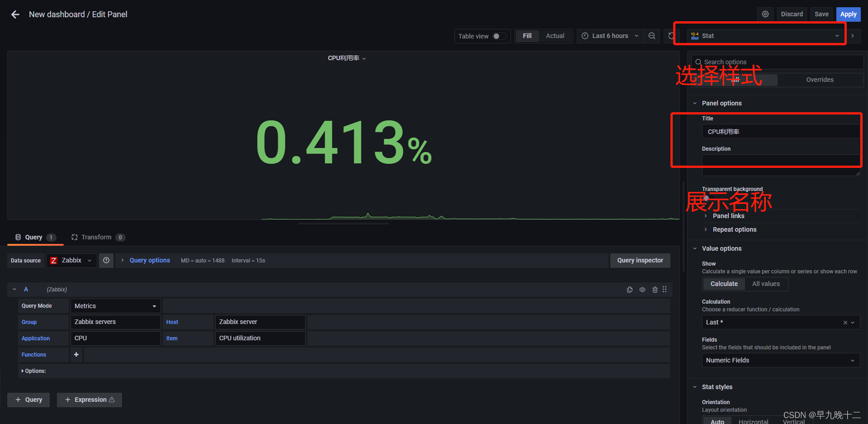This screenshot has height=424, width=868.
Task: Click the 0.413% stat value
Action: [x=344, y=143]
